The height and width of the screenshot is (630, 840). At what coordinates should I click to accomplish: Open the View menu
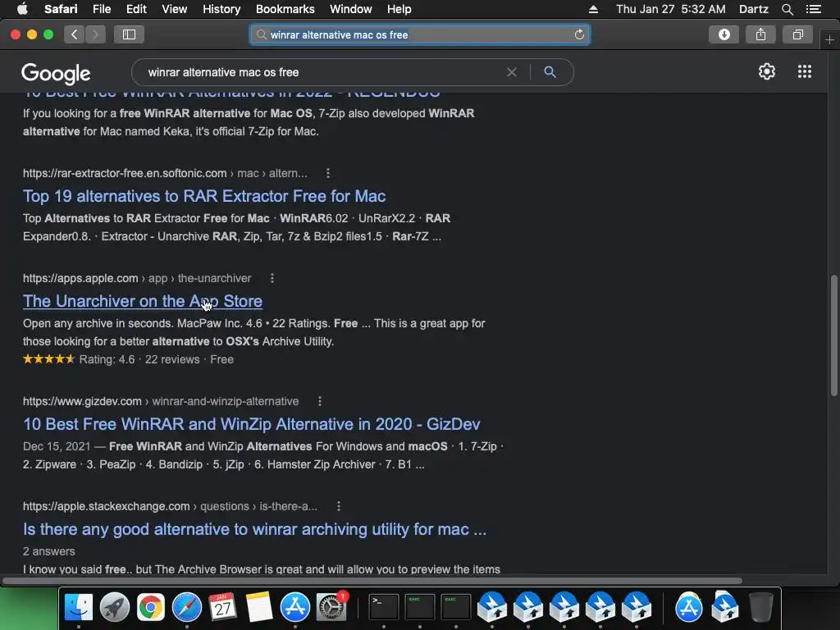pyautogui.click(x=175, y=9)
